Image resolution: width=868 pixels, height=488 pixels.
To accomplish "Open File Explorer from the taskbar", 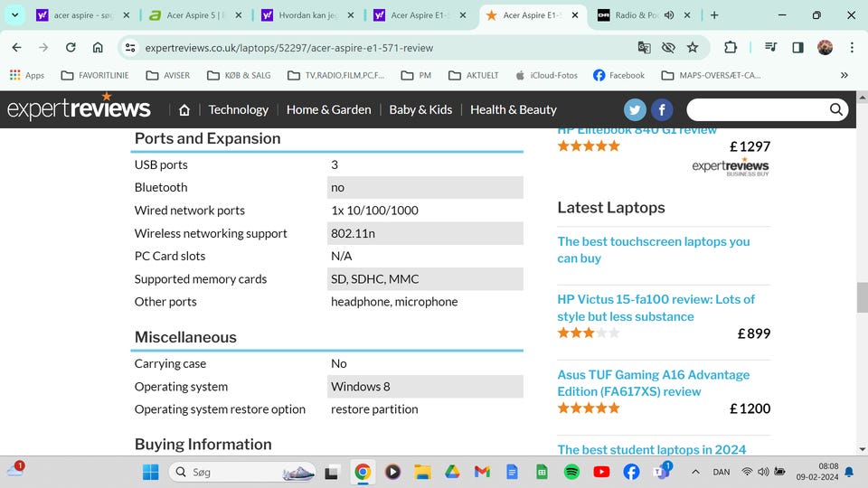I will click(422, 472).
